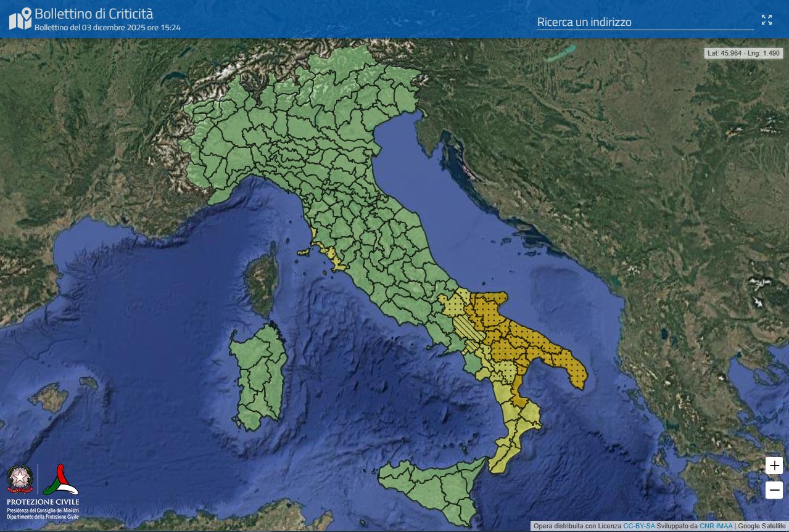Open the CC-BY-SA license link

(x=640, y=526)
